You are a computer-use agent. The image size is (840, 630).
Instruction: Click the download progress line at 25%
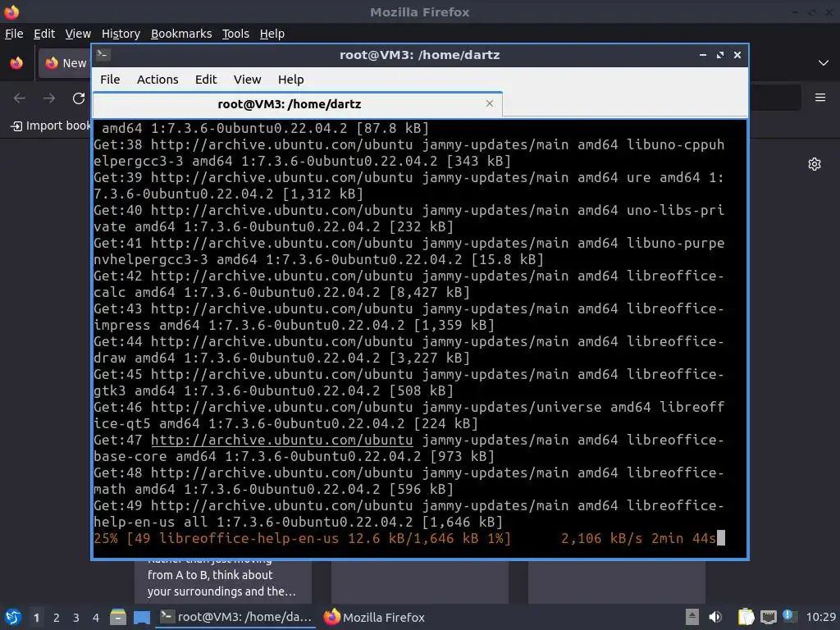coord(409,538)
